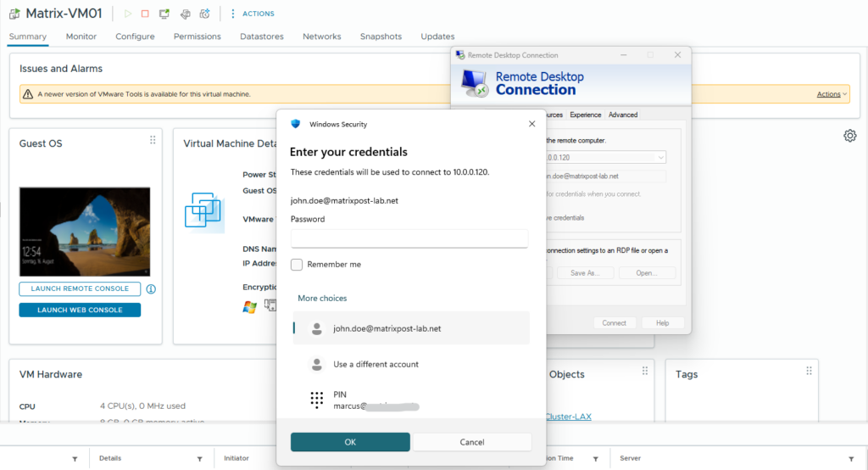The height and width of the screenshot is (470, 868).
Task: Click the Matrix-VM01 virtual machine icon
Action: point(14,14)
